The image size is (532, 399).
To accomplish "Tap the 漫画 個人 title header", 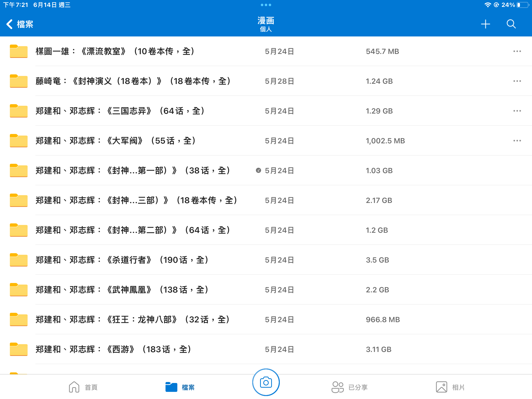I will click(x=266, y=24).
